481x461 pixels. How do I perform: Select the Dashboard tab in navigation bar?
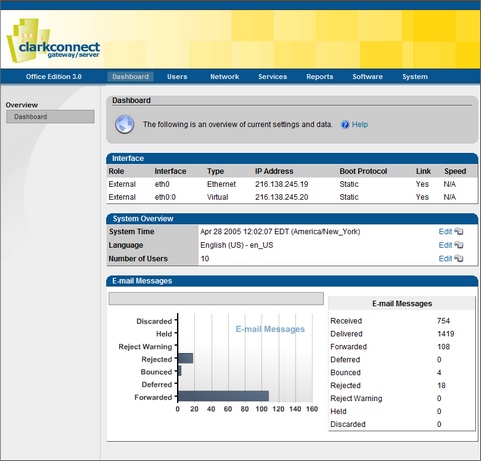(x=130, y=77)
